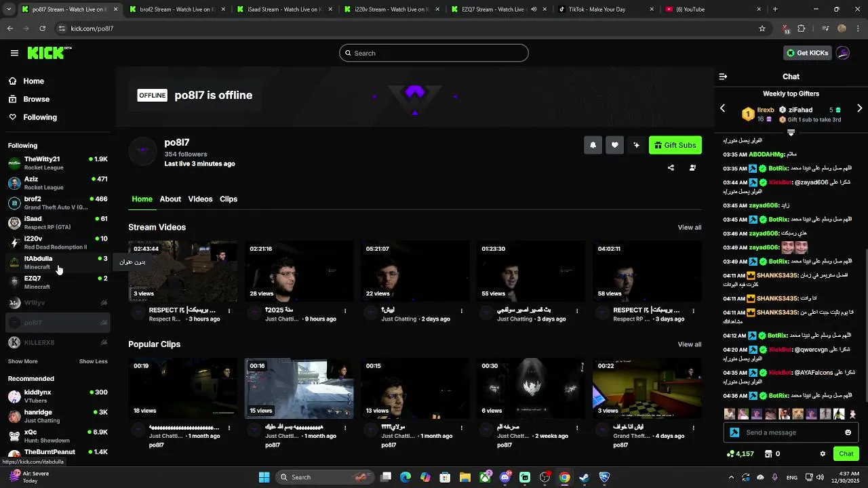The image size is (868, 488).
Task: Open Discord from the taskbar
Action: coord(505,477)
